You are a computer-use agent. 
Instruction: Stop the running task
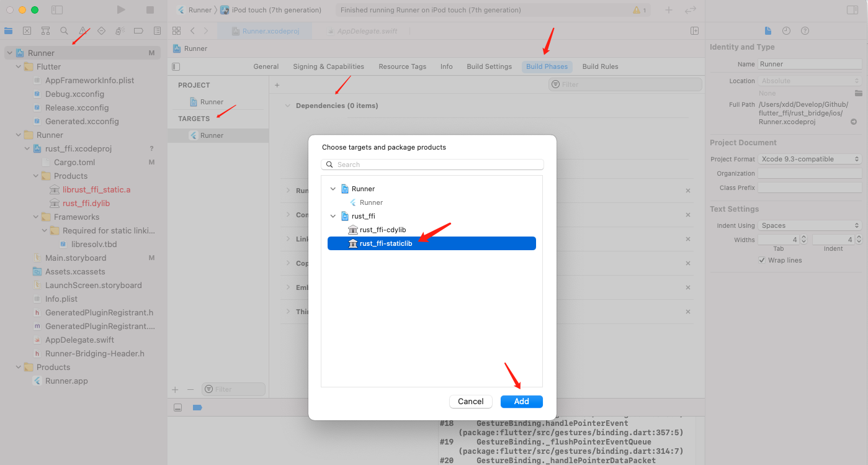150,10
